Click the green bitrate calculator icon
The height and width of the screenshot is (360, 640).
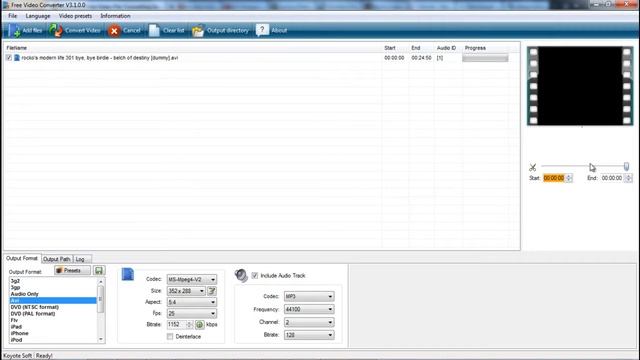tap(200, 324)
